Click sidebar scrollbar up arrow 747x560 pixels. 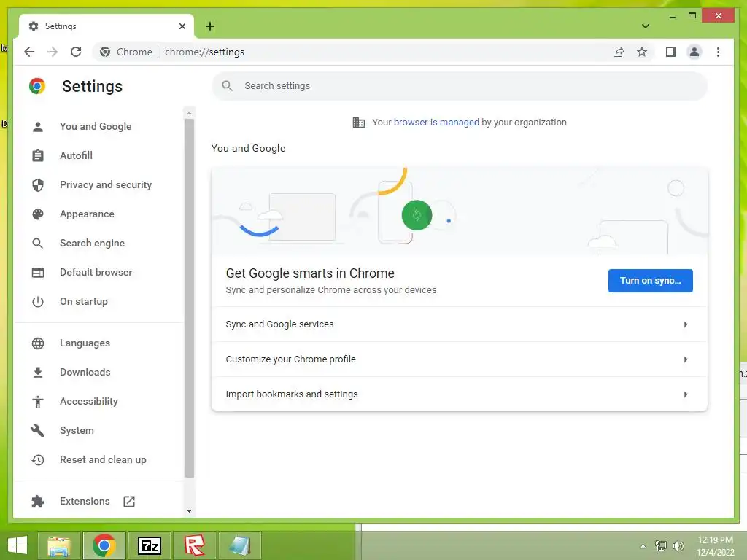click(189, 113)
